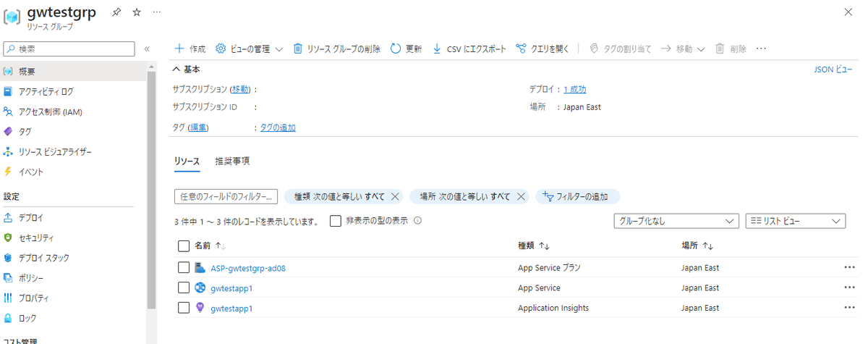Favorite gwtestgrp with the star icon
This screenshot has height=344, width=868.
pos(137,13)
